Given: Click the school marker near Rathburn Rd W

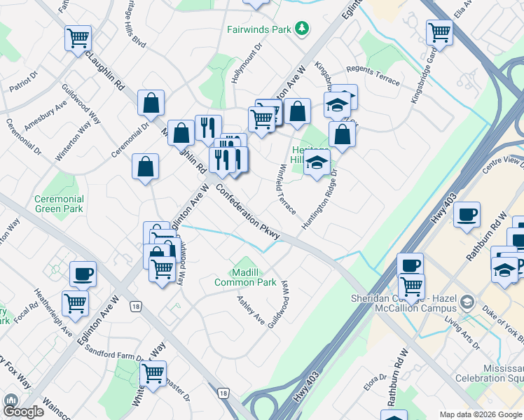Looking at the screenshot, I should 504,271.
